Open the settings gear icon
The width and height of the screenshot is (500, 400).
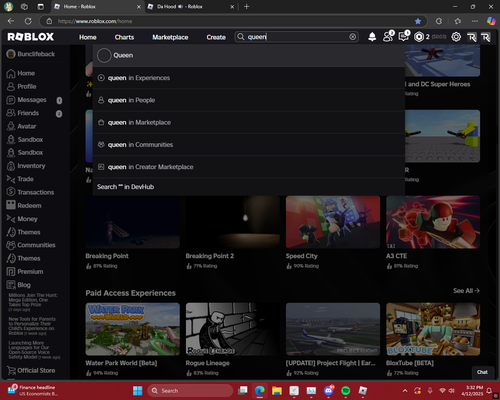click(x=456, y=37)
